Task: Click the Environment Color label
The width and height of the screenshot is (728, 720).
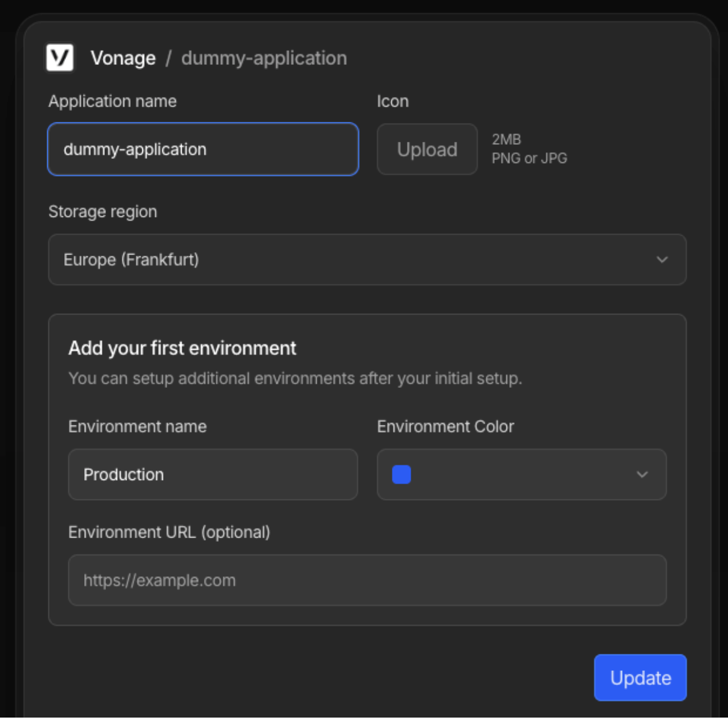Action: [445, 426]
